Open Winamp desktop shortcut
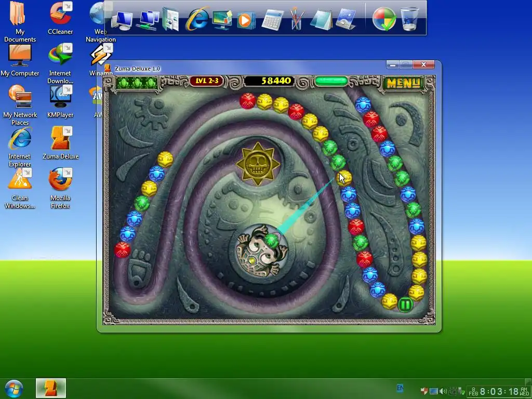532x399 pixels. (100, 60)
